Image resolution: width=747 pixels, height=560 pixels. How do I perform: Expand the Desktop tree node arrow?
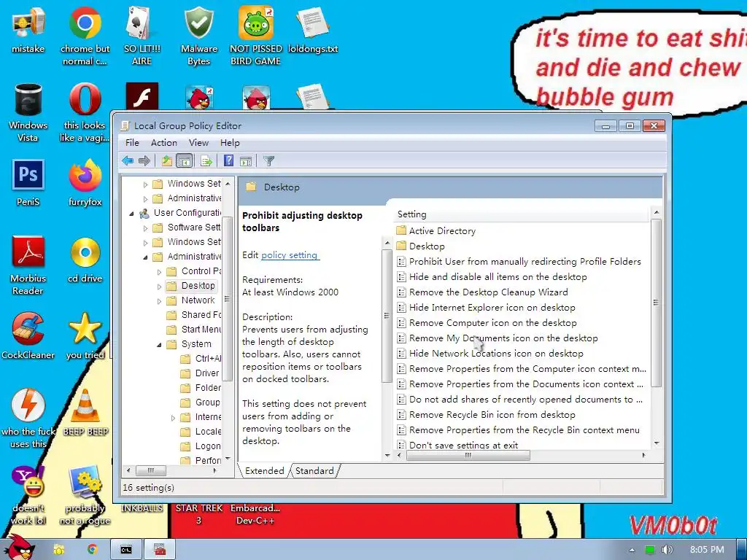pyautogui.click(x=160, y=287)
